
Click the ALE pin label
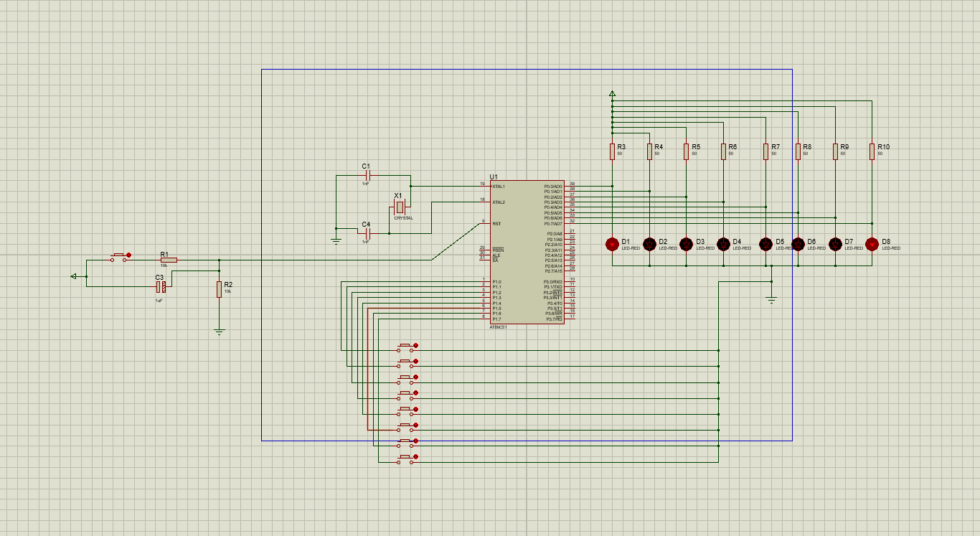coord(496,255)
